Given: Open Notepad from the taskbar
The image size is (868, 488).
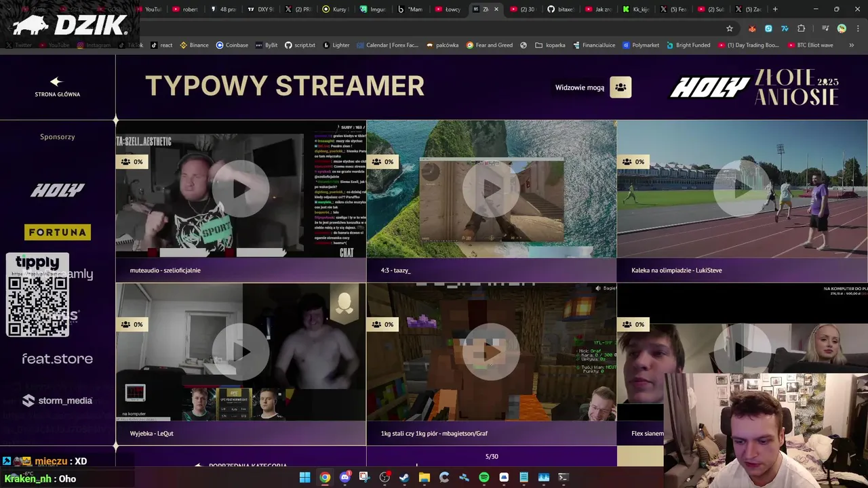Looking at the screenshot, I should [524, 477].
